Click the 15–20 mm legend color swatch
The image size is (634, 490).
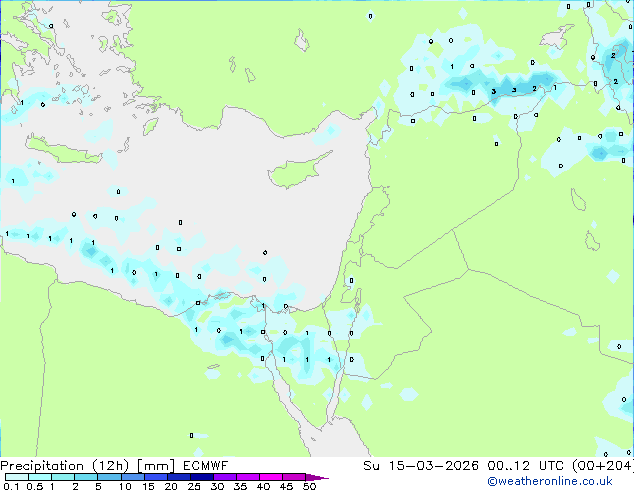[156, 477]
